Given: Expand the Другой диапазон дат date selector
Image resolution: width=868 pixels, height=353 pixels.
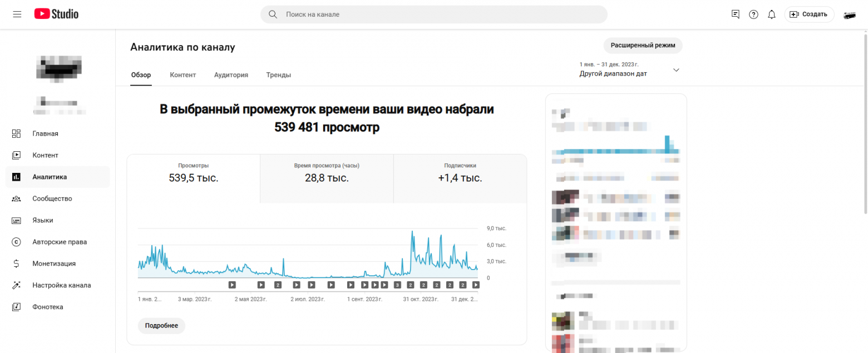Looking at the screenshot, I should point(629,69).
